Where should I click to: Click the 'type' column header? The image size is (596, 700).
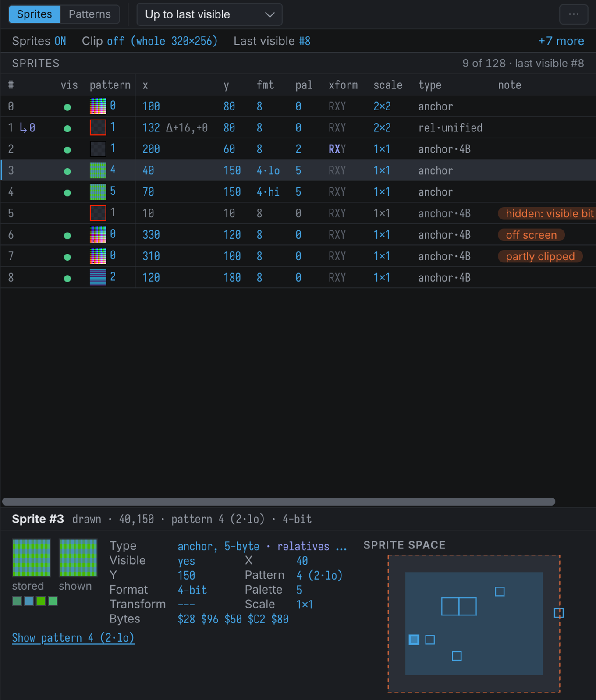click(430, 85)
